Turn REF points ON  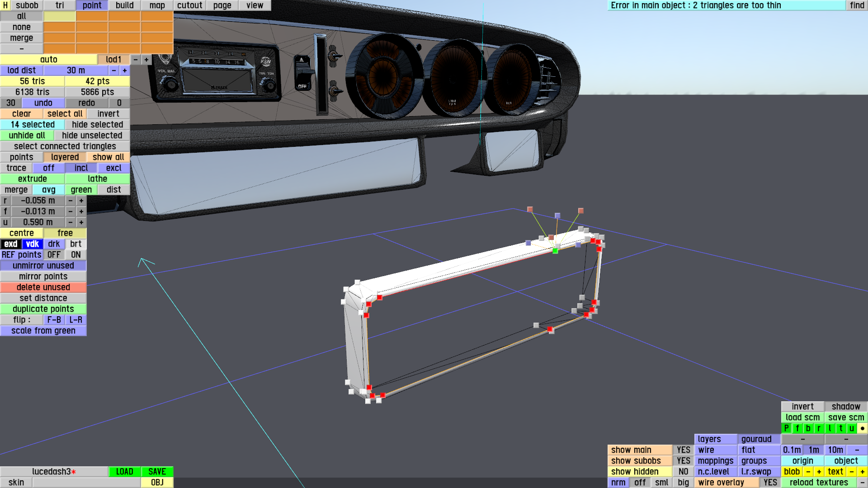click(75, 255)
